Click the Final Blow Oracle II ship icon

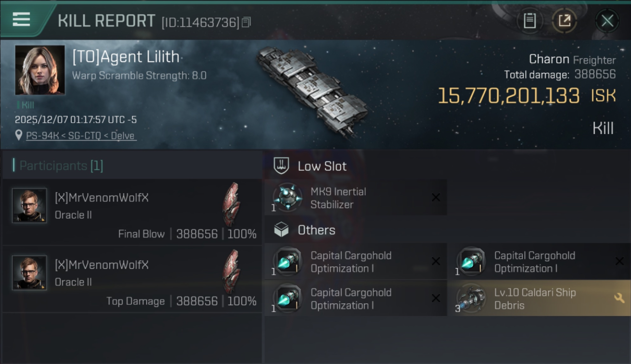pyautogui.click(x=231, y=205)
